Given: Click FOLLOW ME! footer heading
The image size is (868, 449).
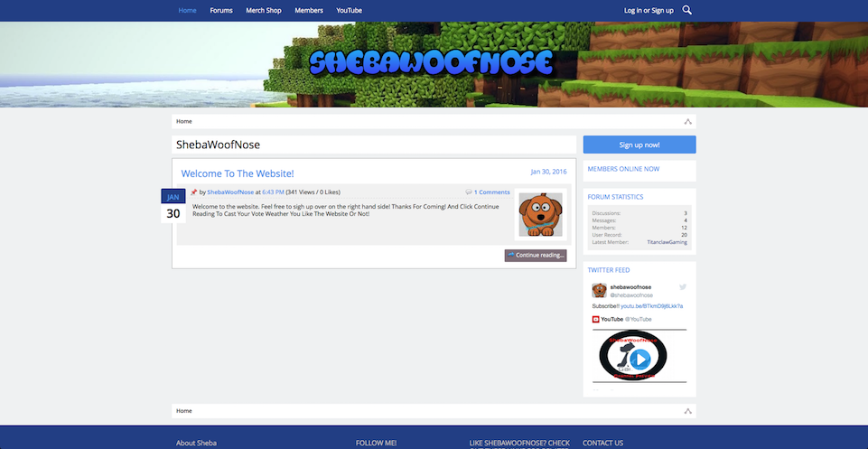Looking at the screenshot, I should pyautogui.click(x=376, y=443).
